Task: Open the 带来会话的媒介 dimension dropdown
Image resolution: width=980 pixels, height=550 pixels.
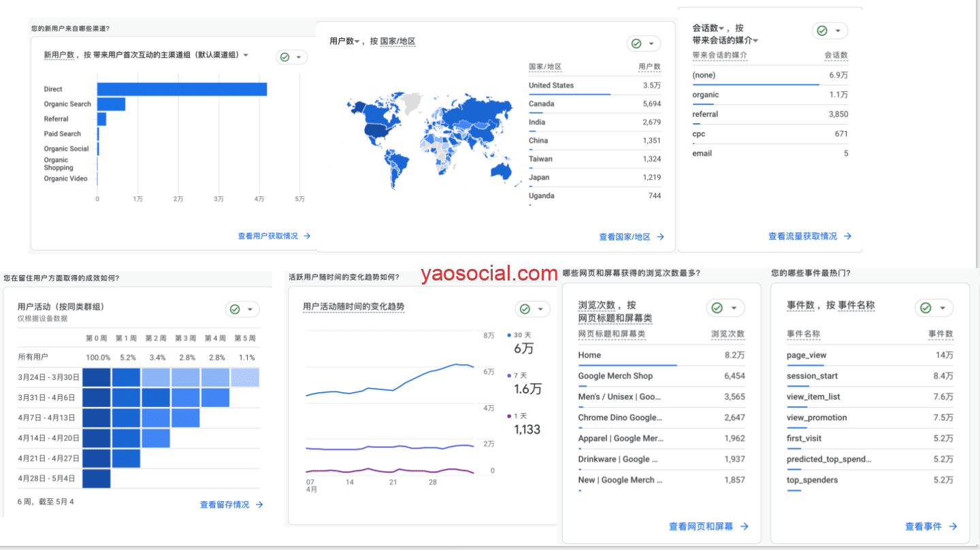Action: (x=755, y=42)
